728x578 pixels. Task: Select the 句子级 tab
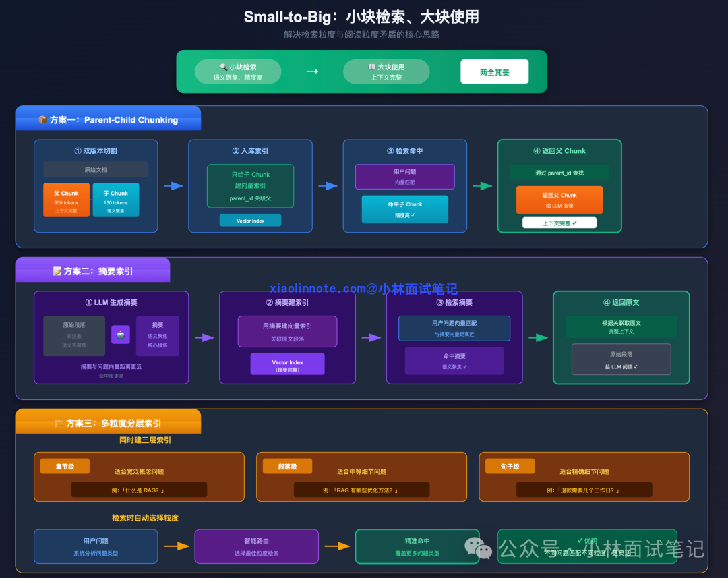click(x=510, y=465)
